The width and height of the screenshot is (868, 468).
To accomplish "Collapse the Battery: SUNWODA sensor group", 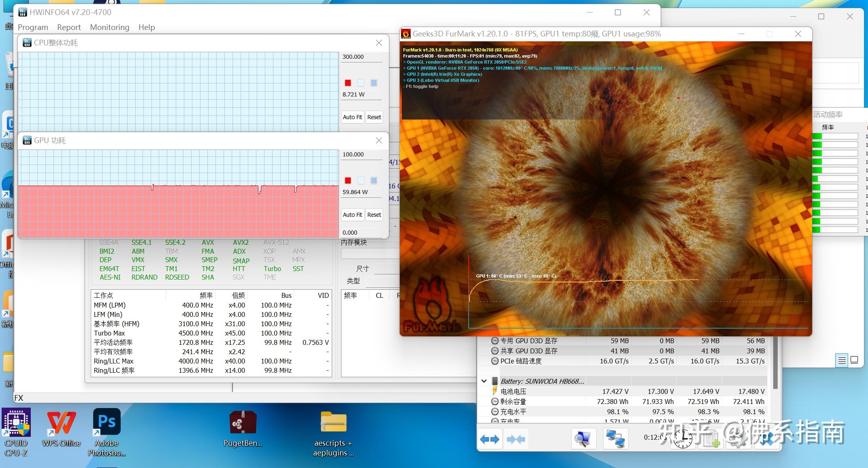I will click(484, 381).
